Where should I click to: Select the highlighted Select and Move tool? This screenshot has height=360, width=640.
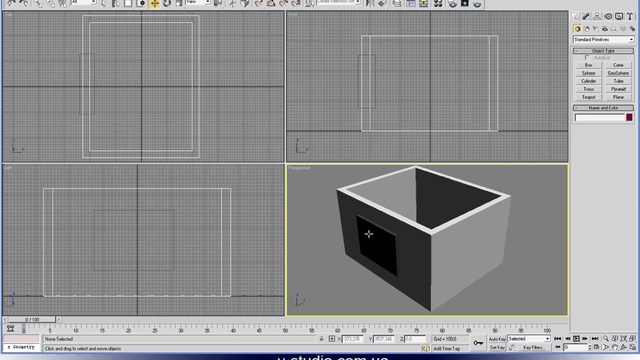(x=155, y=3)
